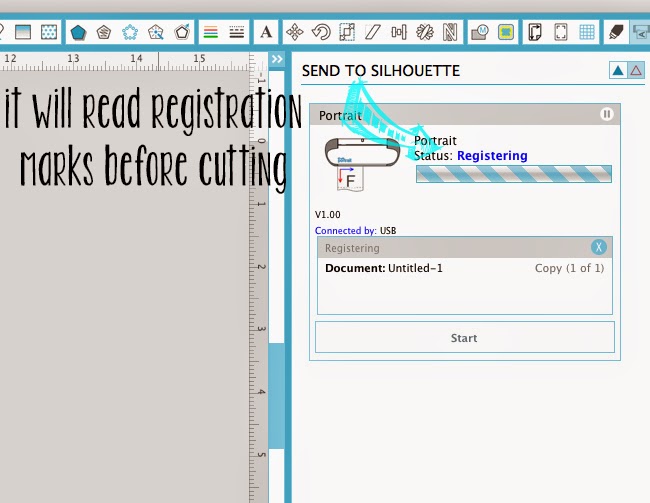Open the Text Style 'A' icon
This screenshot has height=503, width=650.
point(266,32)
